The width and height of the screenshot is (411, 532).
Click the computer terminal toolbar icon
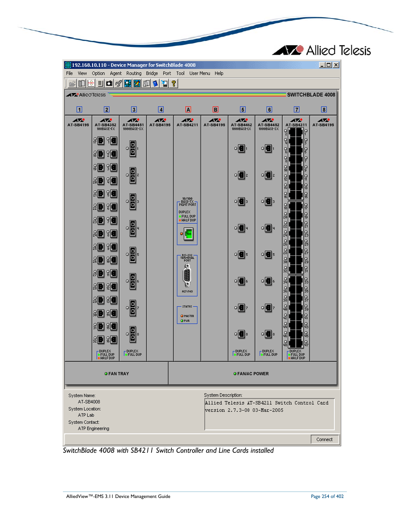coord(165,84)
